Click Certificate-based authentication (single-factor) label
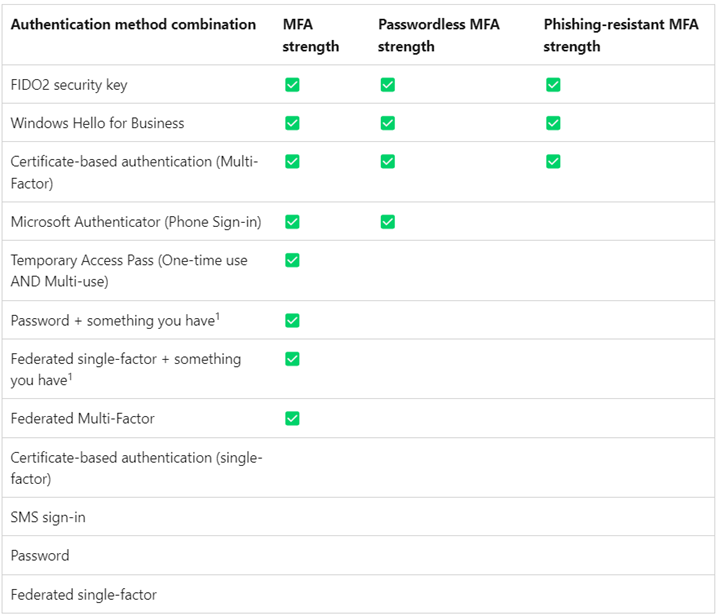 tap(136, 468)
